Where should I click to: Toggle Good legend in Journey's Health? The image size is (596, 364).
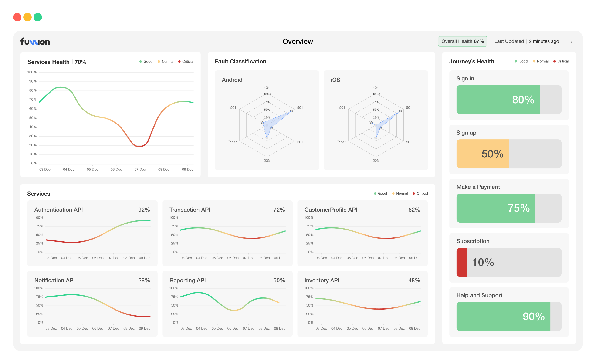pyautogui.click(x=521, y=61)
